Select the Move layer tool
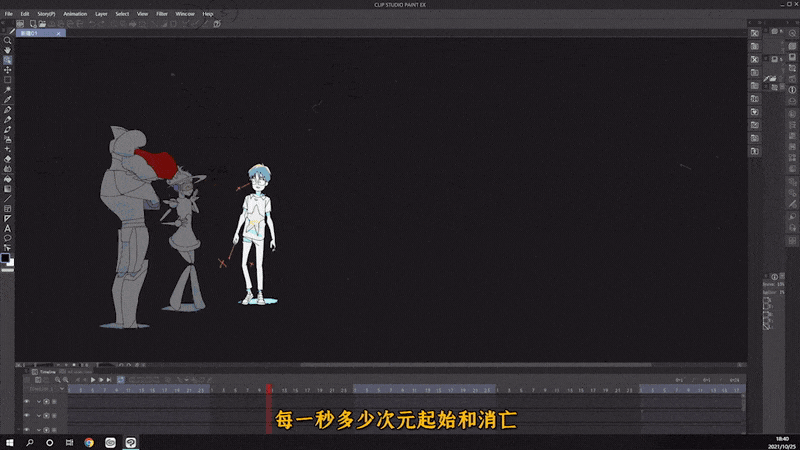This screenshot has height=450, width=800. [7, 70]
